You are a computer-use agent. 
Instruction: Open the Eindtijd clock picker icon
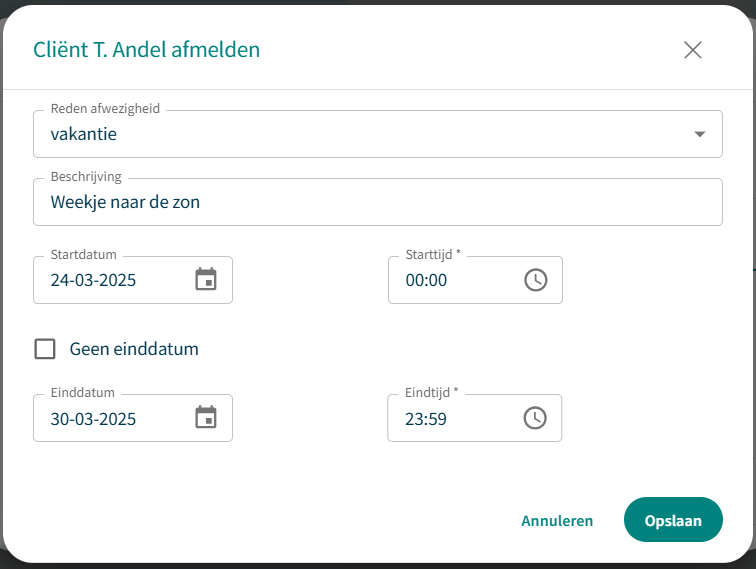(536, 418)
